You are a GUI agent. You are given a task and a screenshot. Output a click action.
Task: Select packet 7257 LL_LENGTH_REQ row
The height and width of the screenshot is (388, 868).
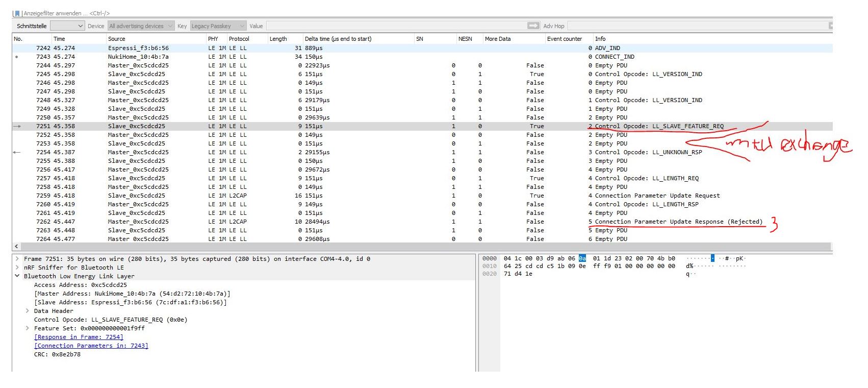click(422, 178)
